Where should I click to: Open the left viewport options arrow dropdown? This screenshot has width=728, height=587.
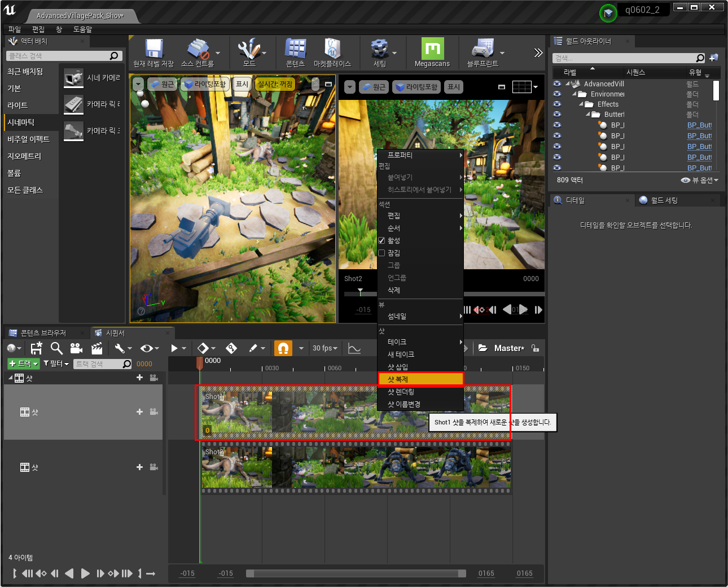pyautogui.click(x=138, y=84)
